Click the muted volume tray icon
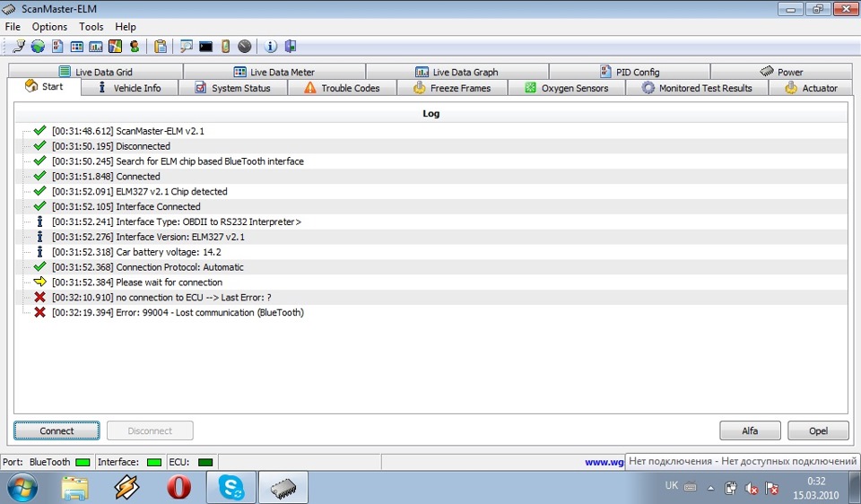861x504 pixels. pos(752,488)
